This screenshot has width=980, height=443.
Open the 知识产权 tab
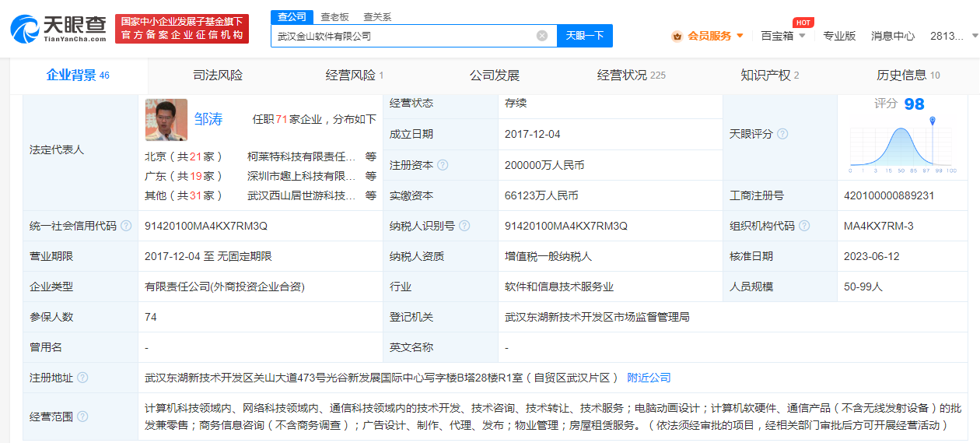click(770, 76)
